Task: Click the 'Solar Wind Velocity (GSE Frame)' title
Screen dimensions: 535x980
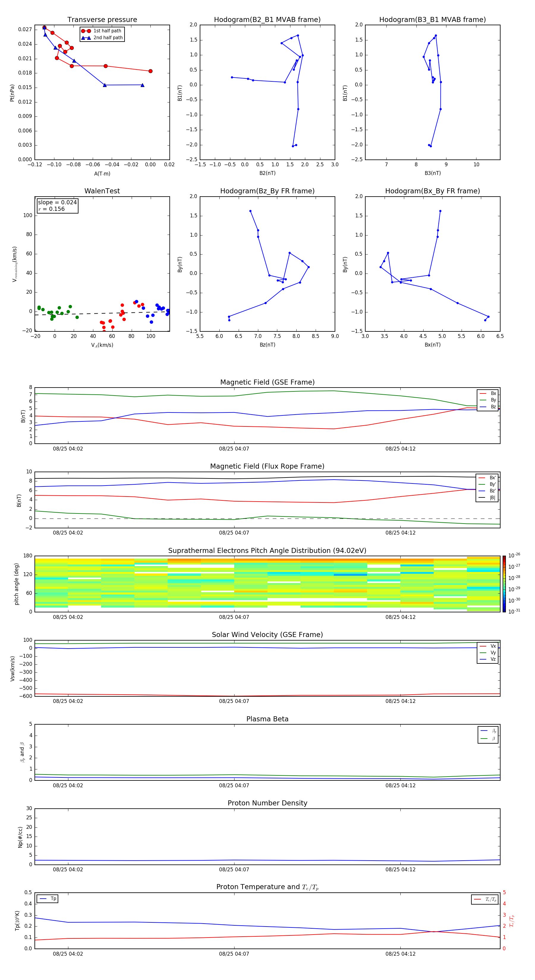Action: click(x=267, y=635)
